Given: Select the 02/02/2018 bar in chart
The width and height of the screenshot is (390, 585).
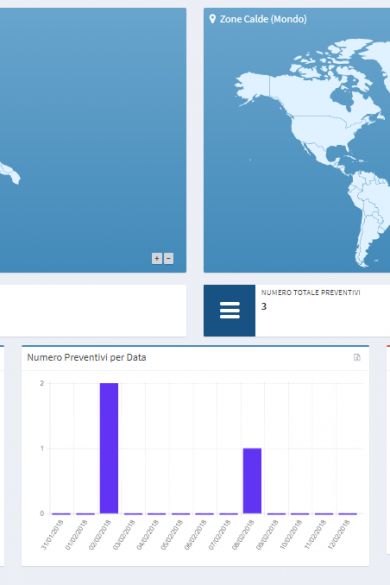Looking at the screenshot, I should [x=109, y=448].
